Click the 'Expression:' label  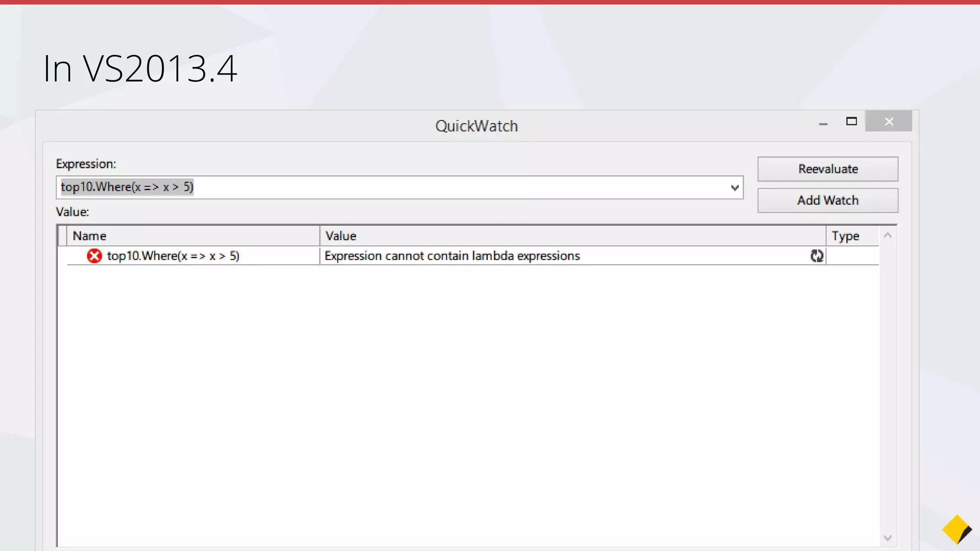(86, 164)
